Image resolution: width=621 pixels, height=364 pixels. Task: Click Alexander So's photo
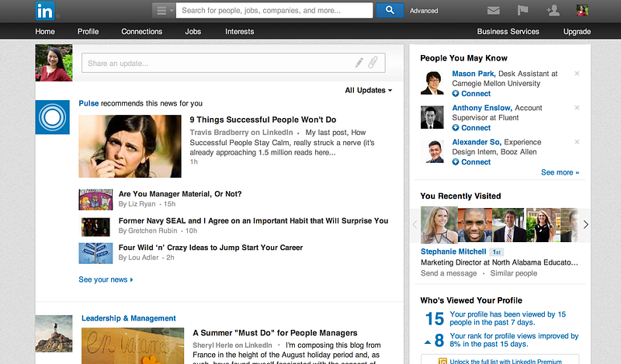tap(432, 151)
